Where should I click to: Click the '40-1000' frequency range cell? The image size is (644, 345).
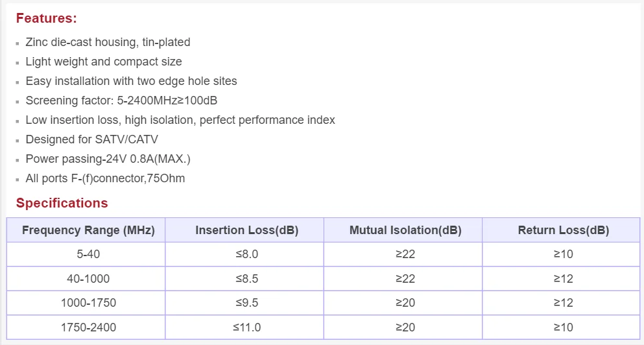pos(88,279)
